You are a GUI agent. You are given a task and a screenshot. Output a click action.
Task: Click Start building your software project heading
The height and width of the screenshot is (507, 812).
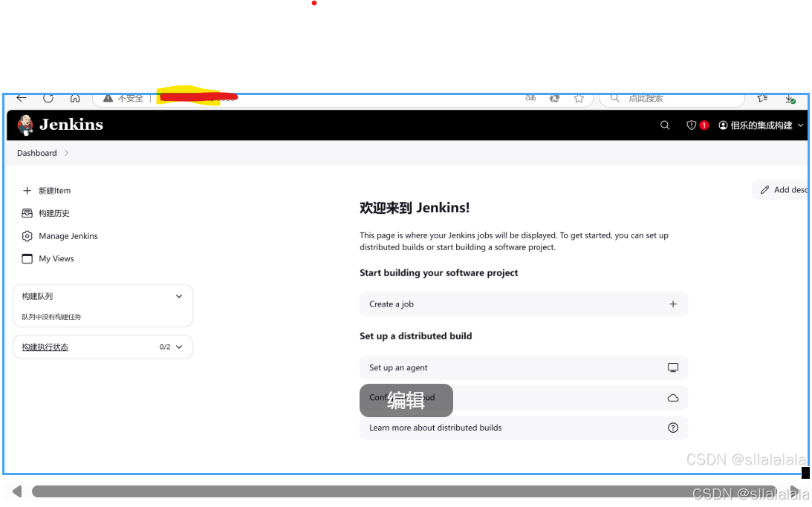[x=438, y=273]
